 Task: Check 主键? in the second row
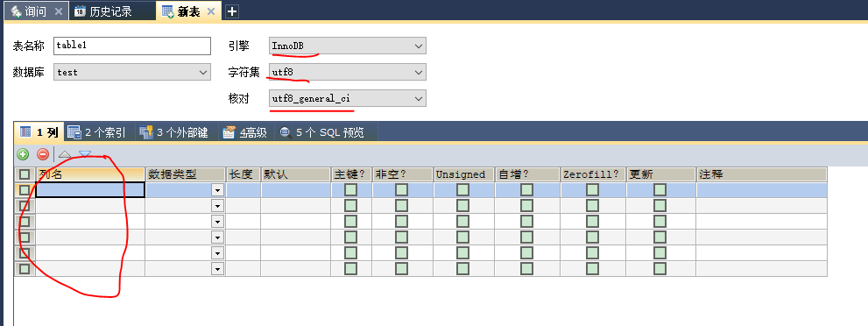point(350,206)
